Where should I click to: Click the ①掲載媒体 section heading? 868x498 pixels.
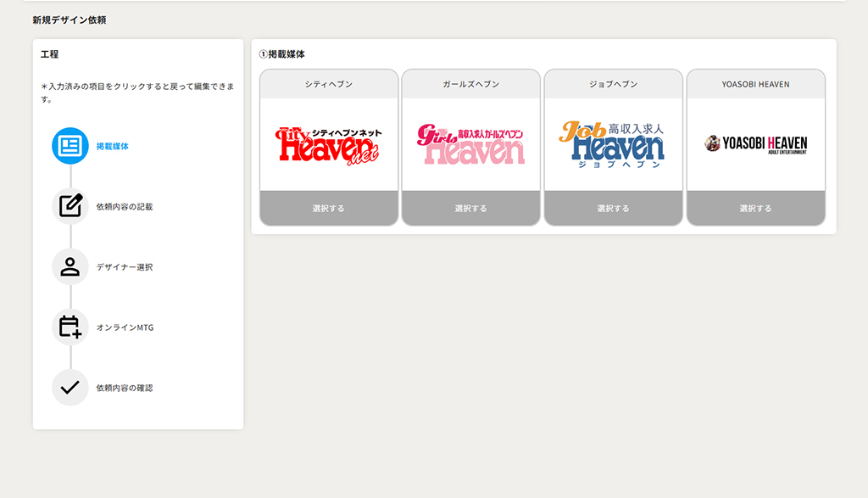pos(281,54)
